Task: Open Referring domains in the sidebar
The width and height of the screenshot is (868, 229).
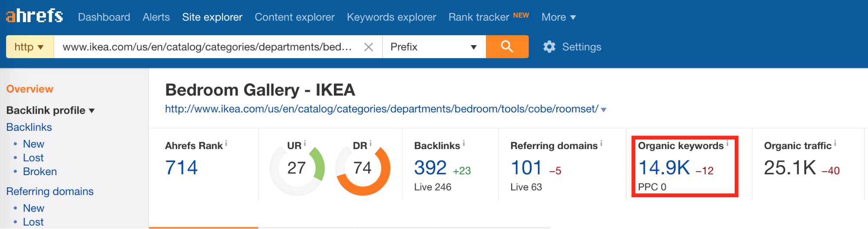Action: [x=50, y=192]
